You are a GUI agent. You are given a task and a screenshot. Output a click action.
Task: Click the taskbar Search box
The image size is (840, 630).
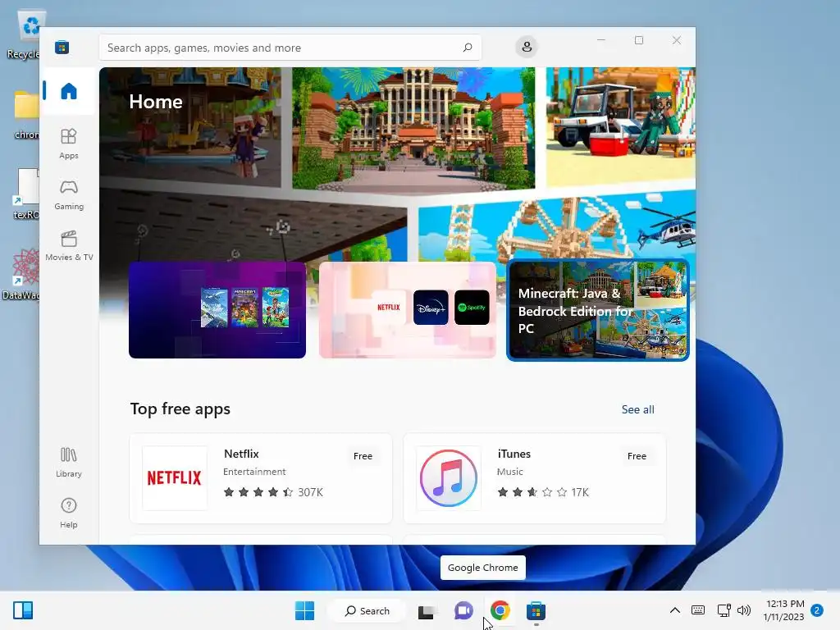click(367, 610)
